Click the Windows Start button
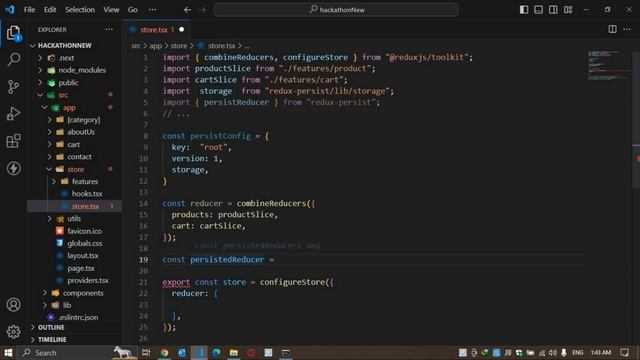 pos(8,353)
